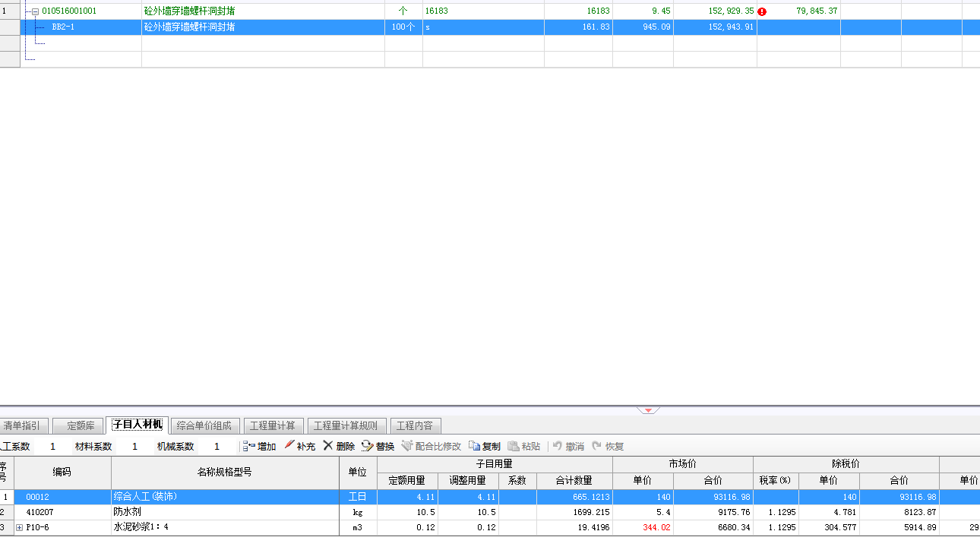Click the green 砼外墙穿墙螺杆洞封堵 item name
Viewport: 980px width, 550px height.
click(189, 11)
